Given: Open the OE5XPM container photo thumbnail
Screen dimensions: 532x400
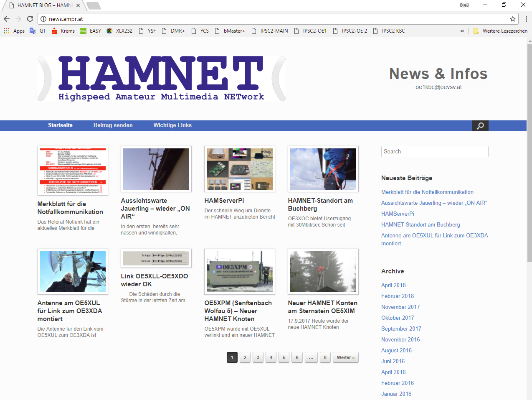Looking at the screenshot, I should click(240, 272).
